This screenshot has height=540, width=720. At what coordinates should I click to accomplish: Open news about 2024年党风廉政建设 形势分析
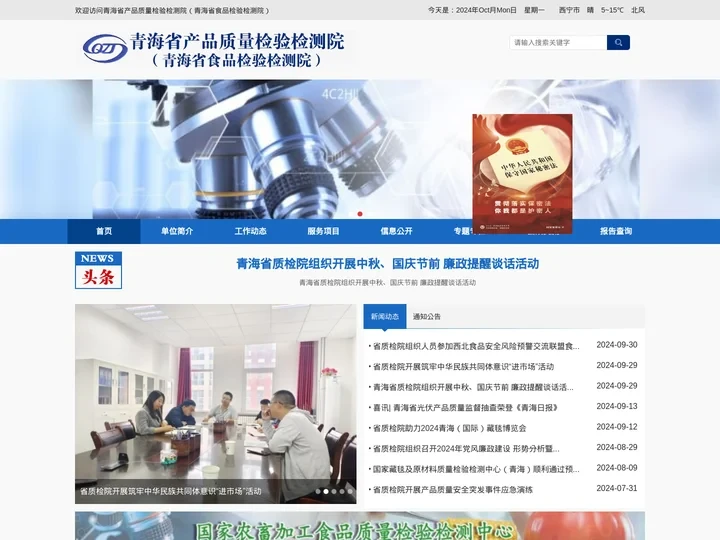[466, 449]
